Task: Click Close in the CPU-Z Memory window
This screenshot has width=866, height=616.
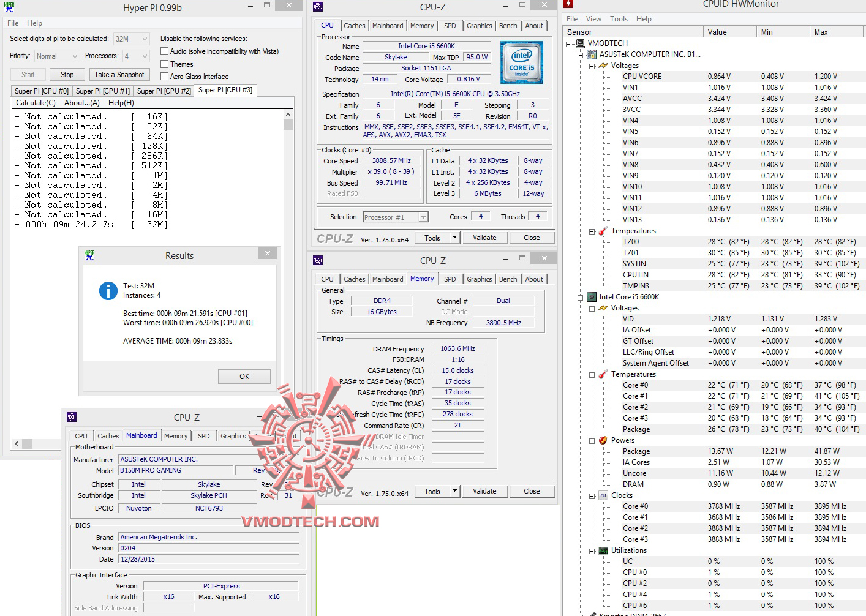Action: coord(532,491)
